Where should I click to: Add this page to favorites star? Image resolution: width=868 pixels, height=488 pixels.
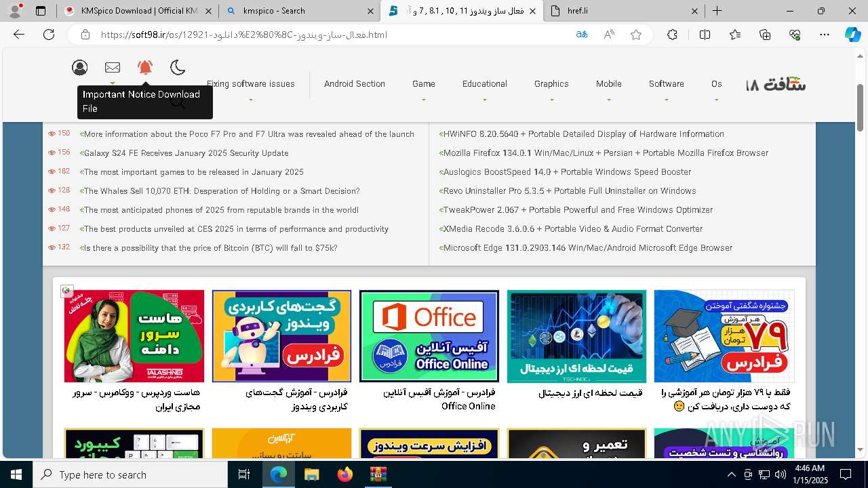tap(636, 35)
